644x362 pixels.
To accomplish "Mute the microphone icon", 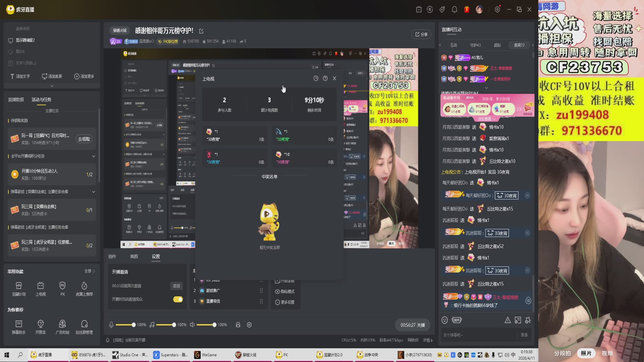I will click(x=111, y=325).
